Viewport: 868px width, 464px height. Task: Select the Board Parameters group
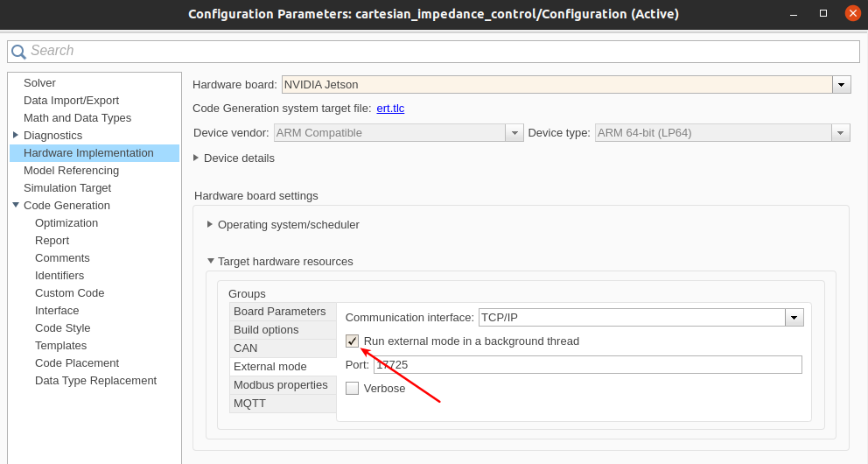tap(279, 312)
